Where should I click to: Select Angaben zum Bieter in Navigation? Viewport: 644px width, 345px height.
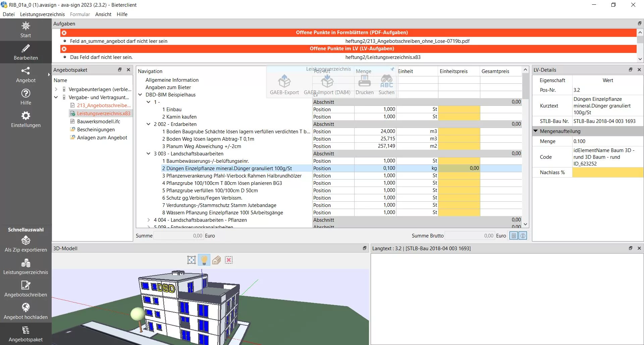point(168,87)
